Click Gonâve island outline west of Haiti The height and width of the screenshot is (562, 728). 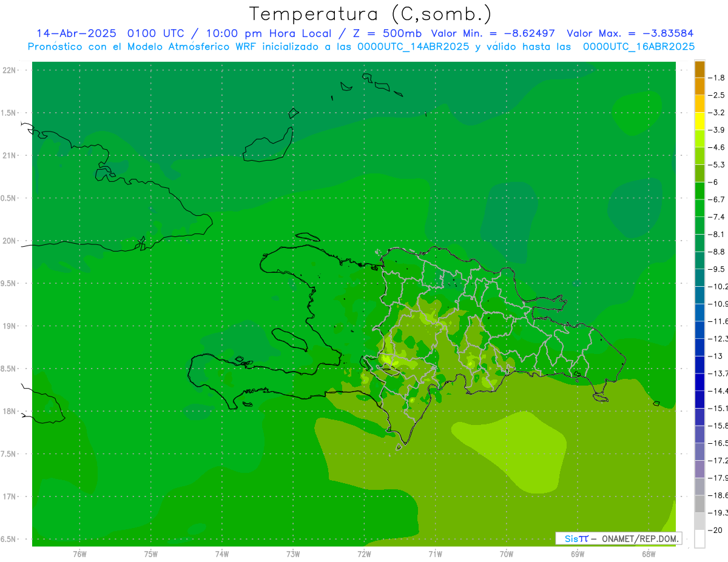290,340
